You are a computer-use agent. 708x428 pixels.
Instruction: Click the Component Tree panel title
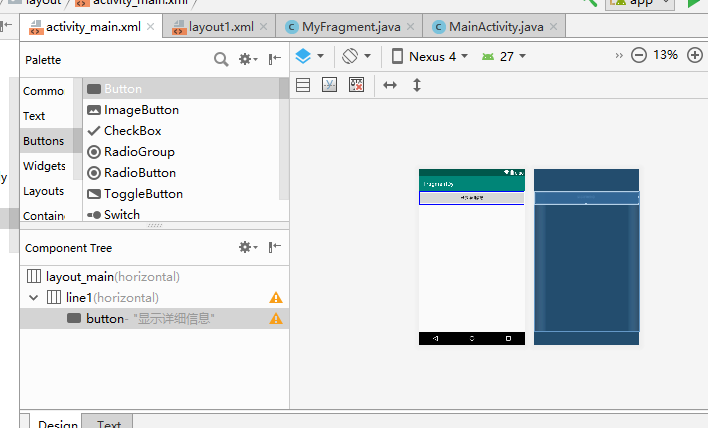(x=68, y=248)
